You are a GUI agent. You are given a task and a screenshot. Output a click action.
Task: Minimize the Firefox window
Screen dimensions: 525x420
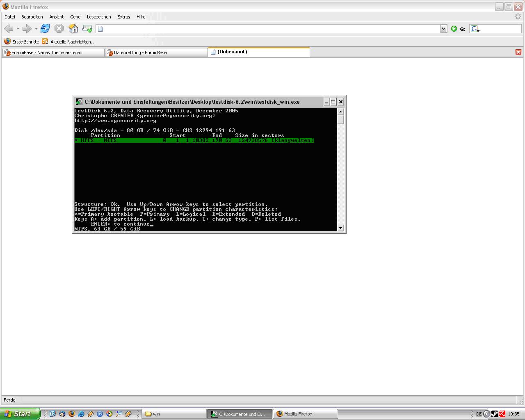point(499,7)
